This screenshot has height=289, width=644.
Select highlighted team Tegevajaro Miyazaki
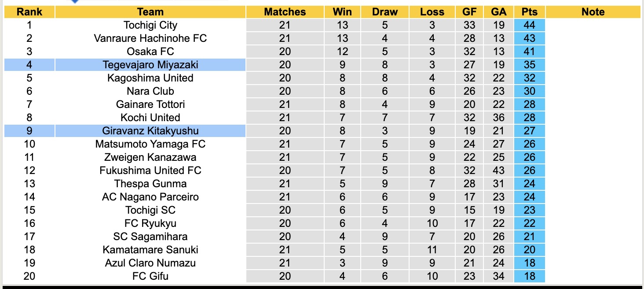[150, 65]
